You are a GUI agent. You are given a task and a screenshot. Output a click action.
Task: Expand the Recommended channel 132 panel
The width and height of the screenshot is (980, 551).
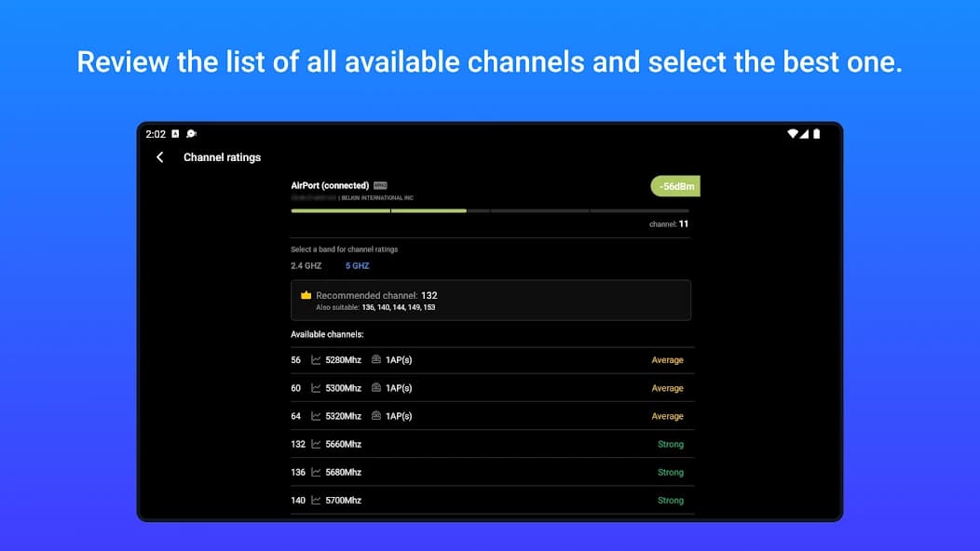491,300
